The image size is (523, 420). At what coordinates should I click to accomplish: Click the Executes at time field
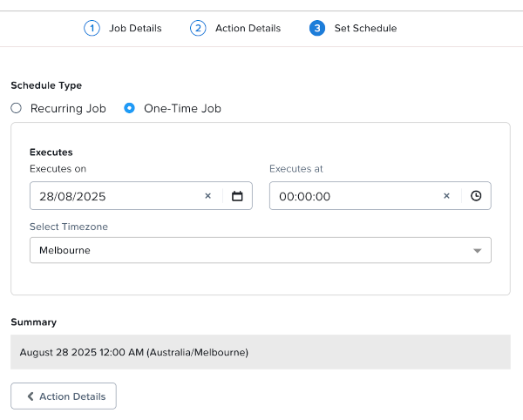coord(380,196)
